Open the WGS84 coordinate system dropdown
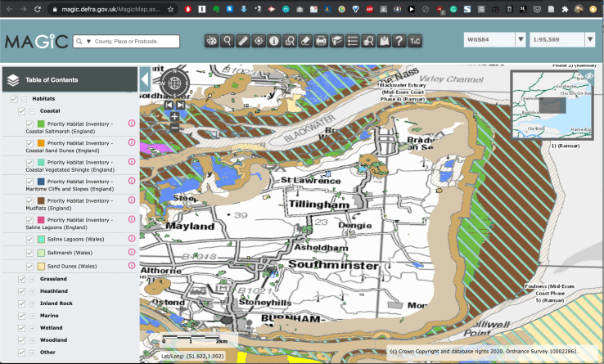 tap(521, 39)
